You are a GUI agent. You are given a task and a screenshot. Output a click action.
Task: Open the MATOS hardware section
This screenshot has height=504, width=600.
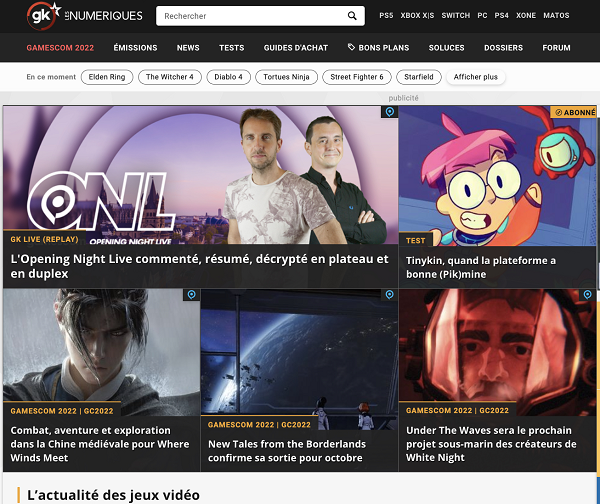556,16
